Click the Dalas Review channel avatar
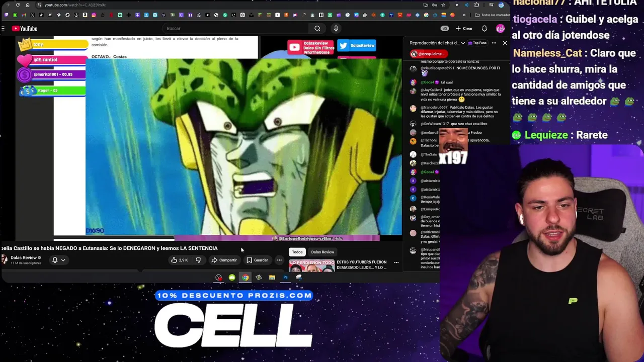644x362 pixels. point(5,259)
